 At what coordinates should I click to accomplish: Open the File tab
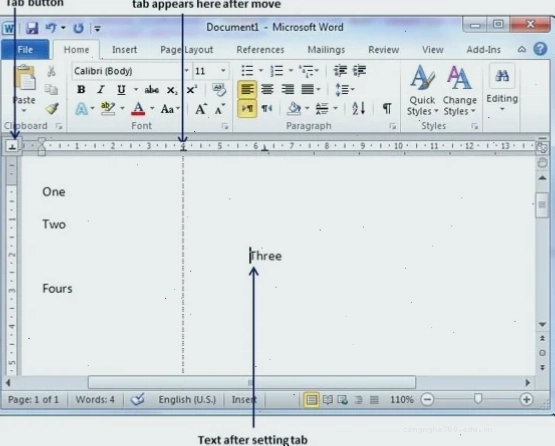point(25,50)
